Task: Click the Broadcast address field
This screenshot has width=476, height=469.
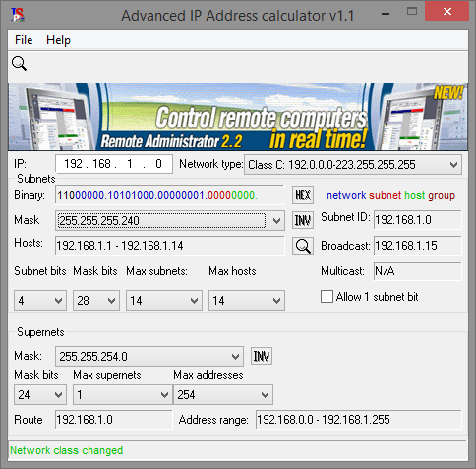Action: point(417,246)
